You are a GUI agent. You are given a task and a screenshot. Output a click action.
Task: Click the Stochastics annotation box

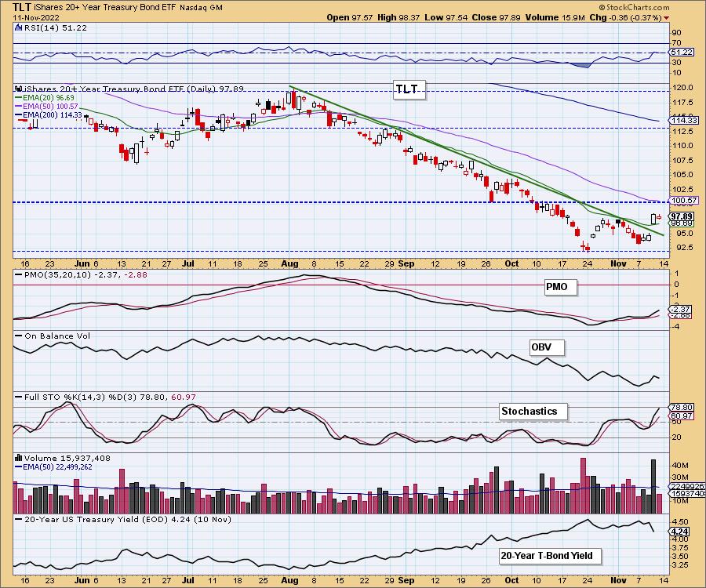coord(533,411)
